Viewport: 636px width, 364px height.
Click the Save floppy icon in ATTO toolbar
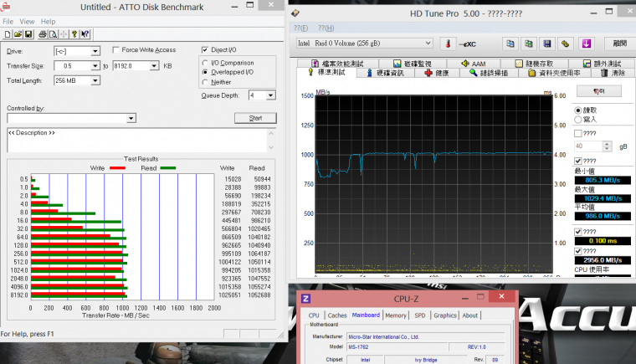(x=29, y=34)
